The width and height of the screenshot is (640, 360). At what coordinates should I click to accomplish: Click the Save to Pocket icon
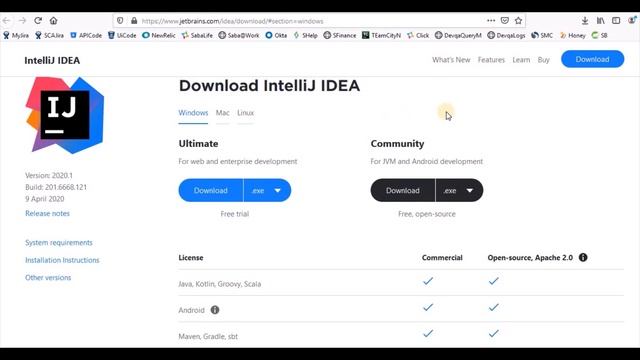coord(505,20)
